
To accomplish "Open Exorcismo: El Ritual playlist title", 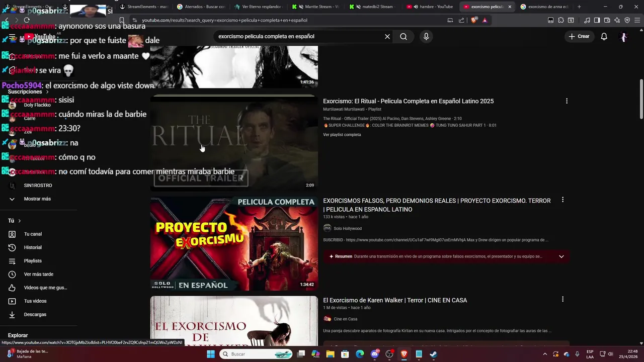I will (408, 101).
